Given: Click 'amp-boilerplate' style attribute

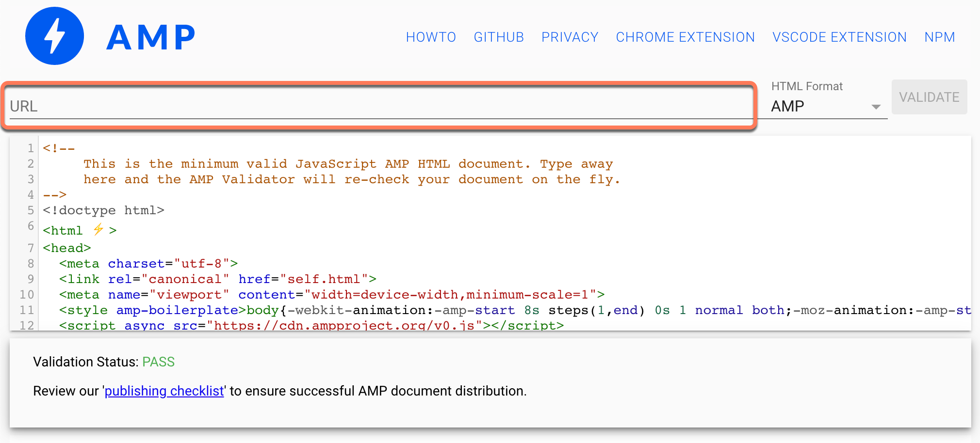Looking at the screenshot, I should point(177,310).
